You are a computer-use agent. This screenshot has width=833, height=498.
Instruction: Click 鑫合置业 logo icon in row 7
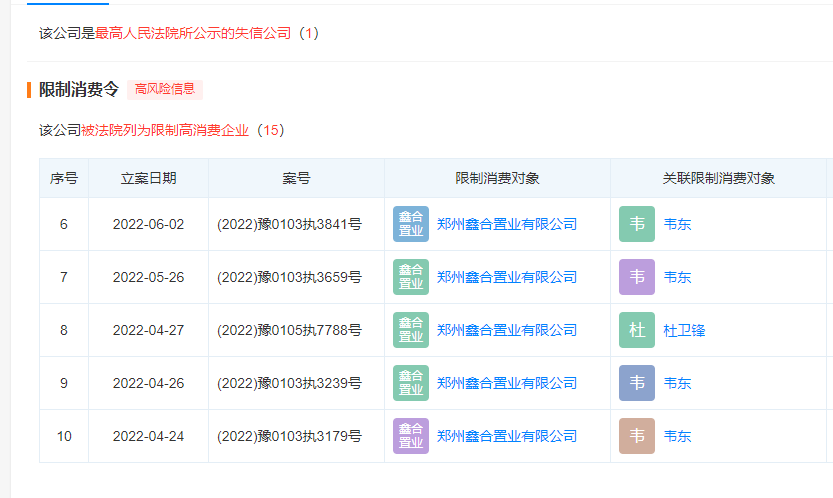[411, 277]
